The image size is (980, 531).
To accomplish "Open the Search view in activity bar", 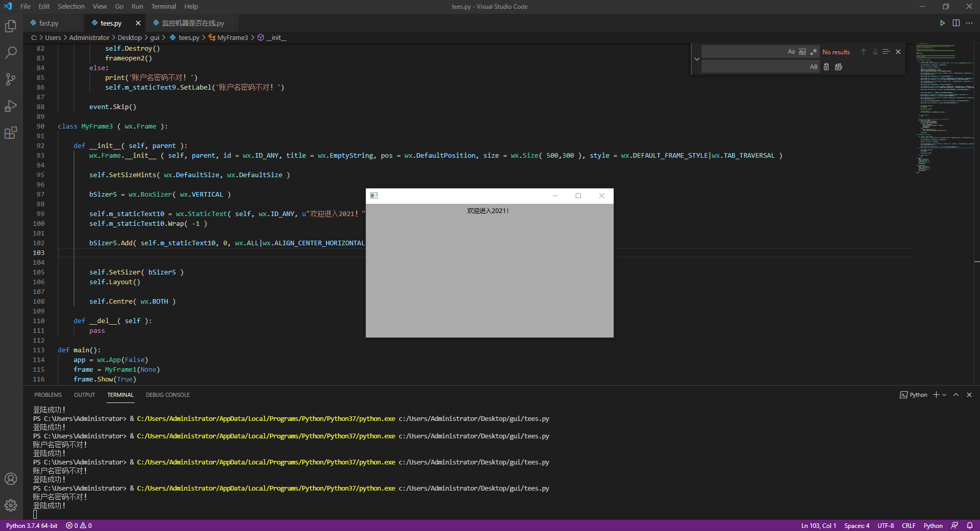I will coord(11,53).
